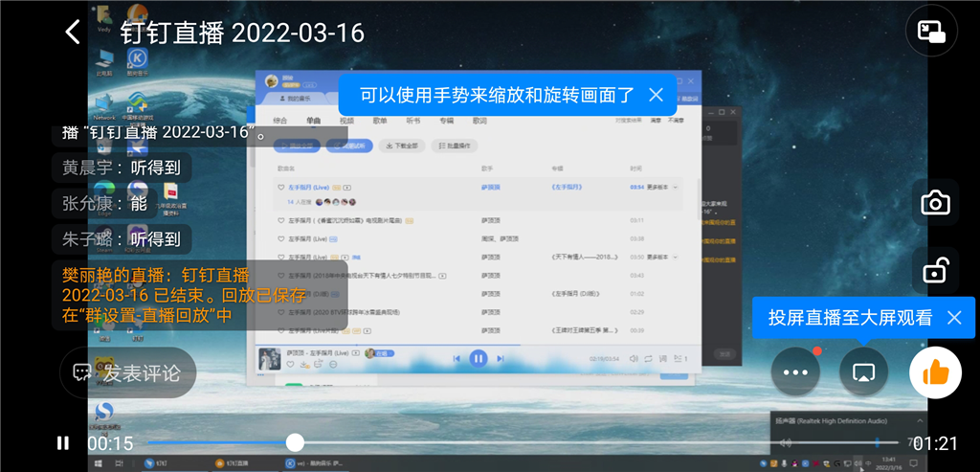Expand the speaker device chevron in volume popup

pos(920,420)
